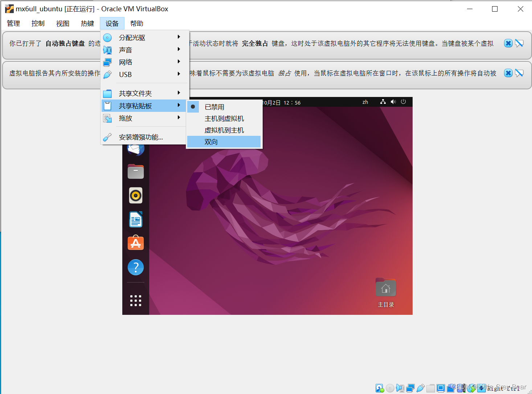Expand the 共享文件夹 submenu arrow
Viewport: 532px width, 394px height.
179,93
